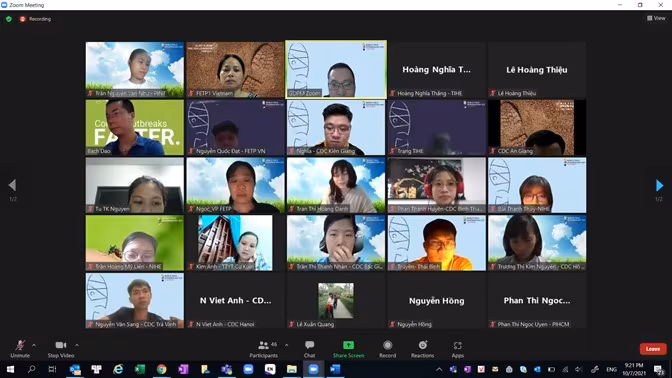
Task: Open Task View on the taskbar
Action: [52, 369]
